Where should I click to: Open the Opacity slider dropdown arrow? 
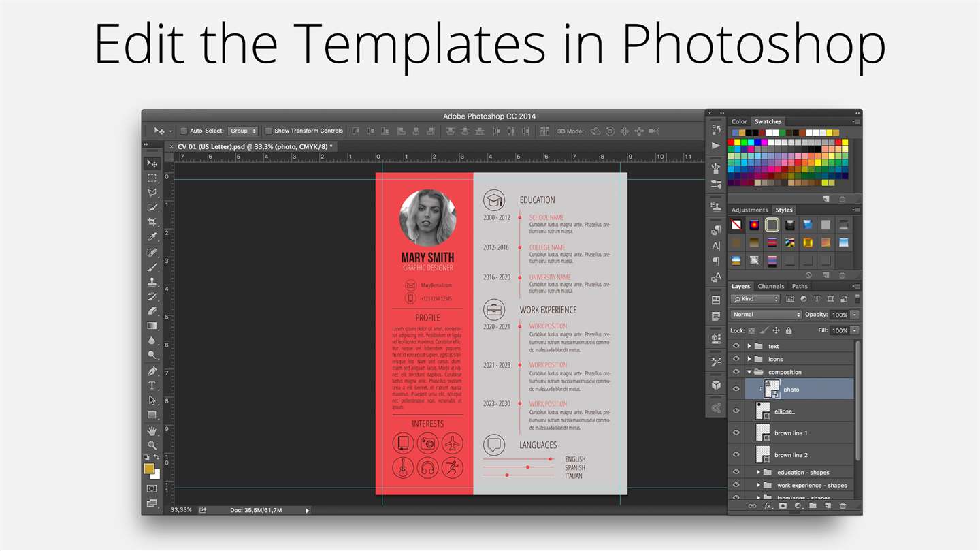[855, 315]
